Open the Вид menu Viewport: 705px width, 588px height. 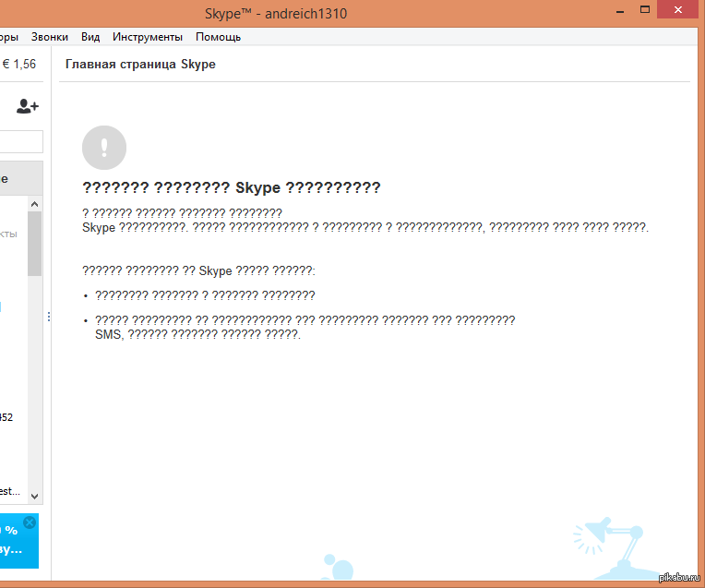coord(90,37)
